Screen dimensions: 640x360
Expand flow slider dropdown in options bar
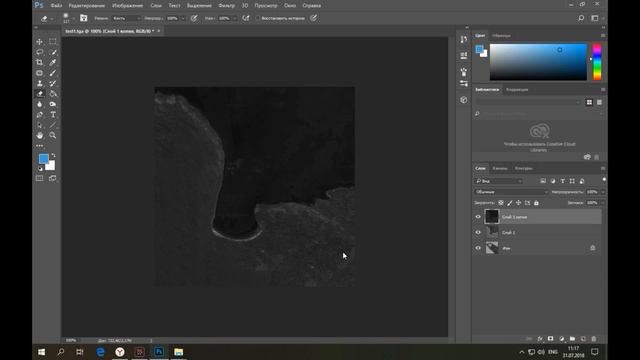pos(234,18)
